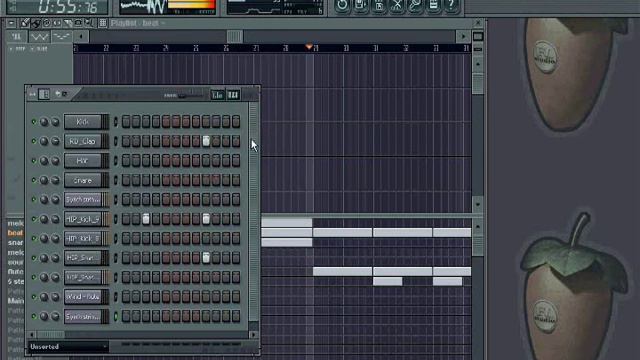Mute the HIP_Kick_8 channel LED

coord(34,238)
